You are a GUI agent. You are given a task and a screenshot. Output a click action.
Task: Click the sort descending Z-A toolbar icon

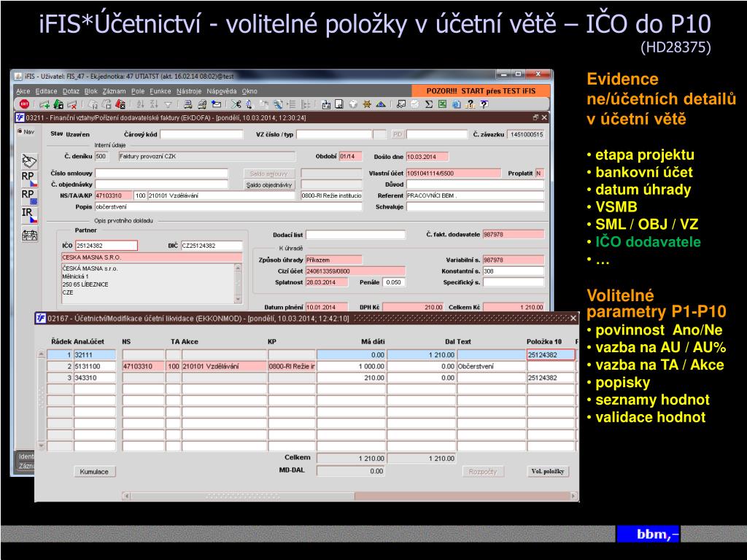coord(154,104)
